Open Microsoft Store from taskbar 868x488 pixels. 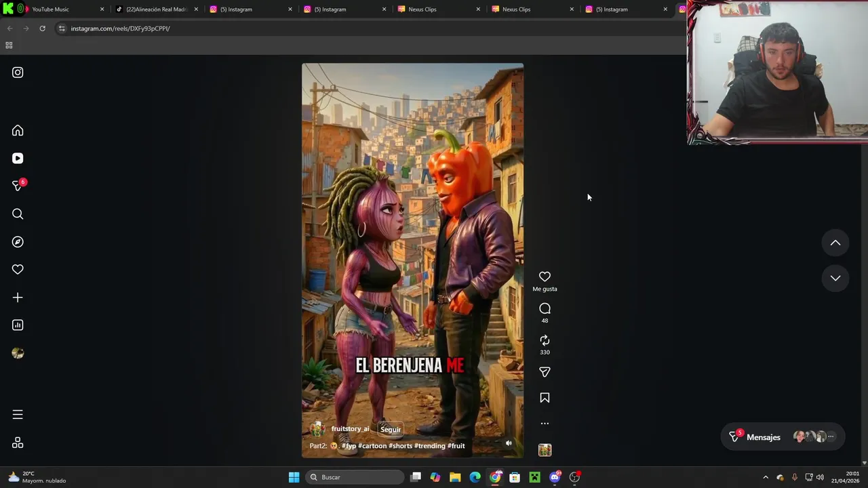[515, 477]
